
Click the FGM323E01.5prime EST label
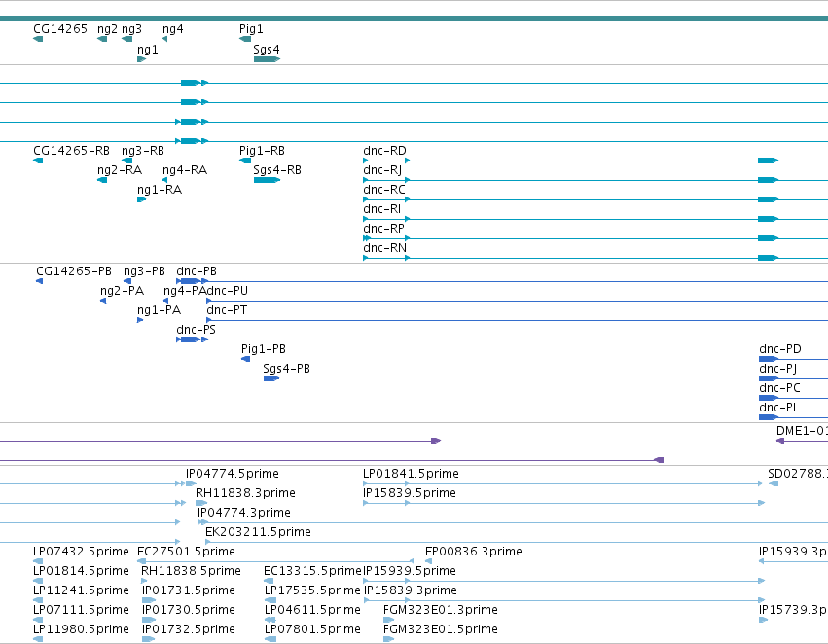[x=441, y=629]
